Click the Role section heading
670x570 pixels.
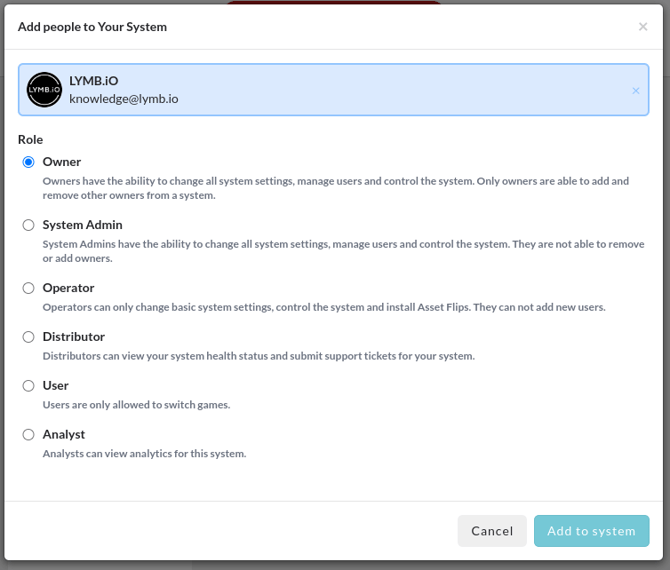[30, 140]
